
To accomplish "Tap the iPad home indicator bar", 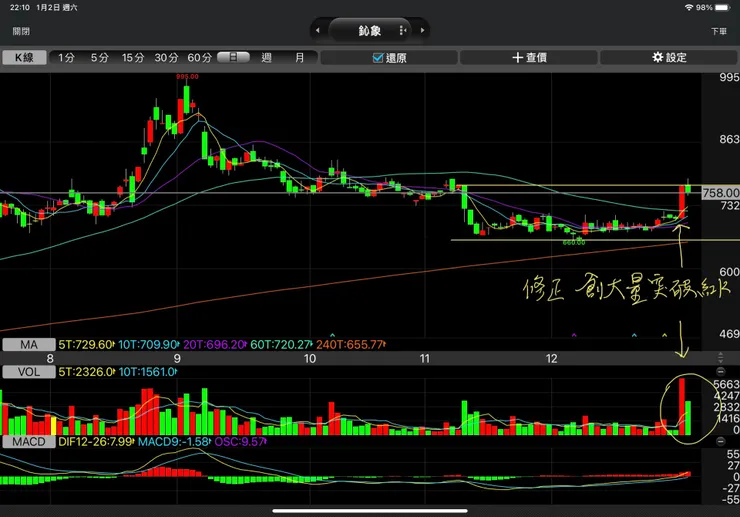I will [370, 510].
